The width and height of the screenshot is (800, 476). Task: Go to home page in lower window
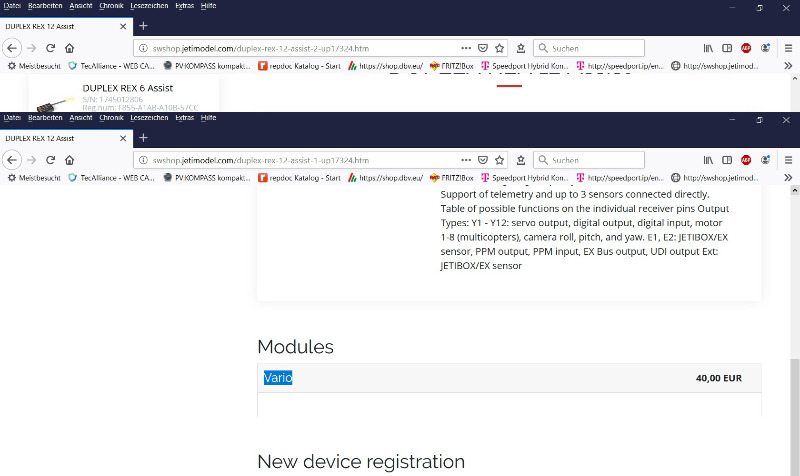(69, 160)
